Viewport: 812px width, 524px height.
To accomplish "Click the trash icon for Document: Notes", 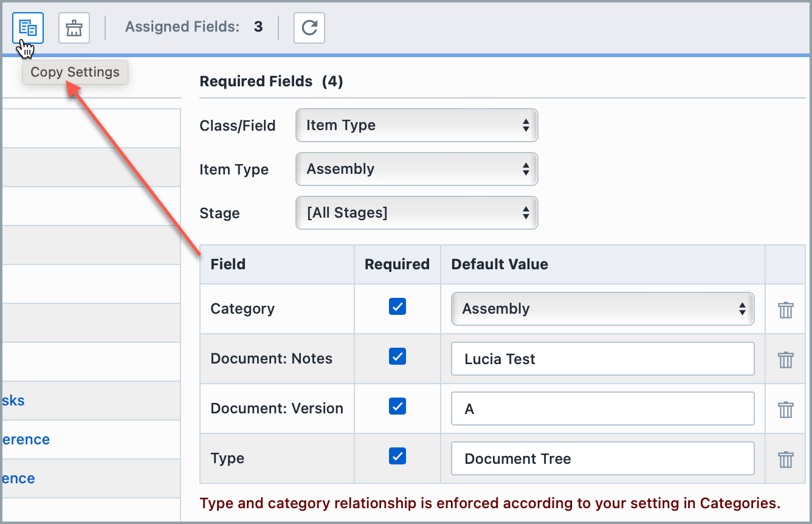I will pyautogui.click(x=785, y=359).
